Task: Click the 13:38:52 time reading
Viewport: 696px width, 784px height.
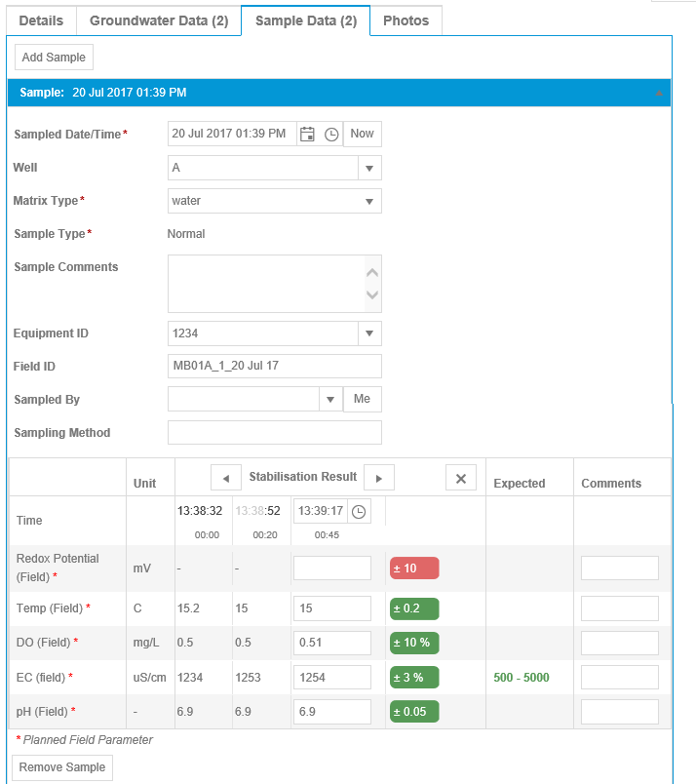Action: pos(257,511)
